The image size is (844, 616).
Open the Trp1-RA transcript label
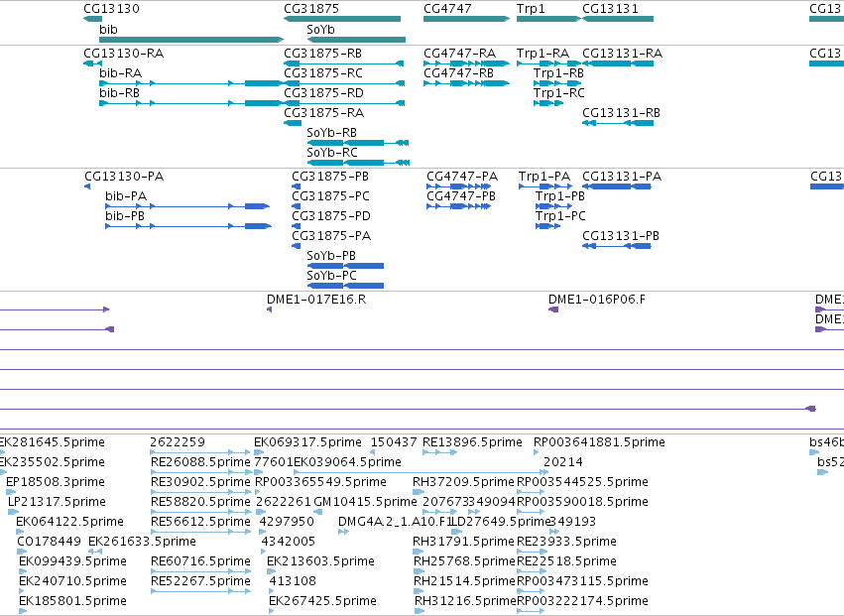point(543,54)
